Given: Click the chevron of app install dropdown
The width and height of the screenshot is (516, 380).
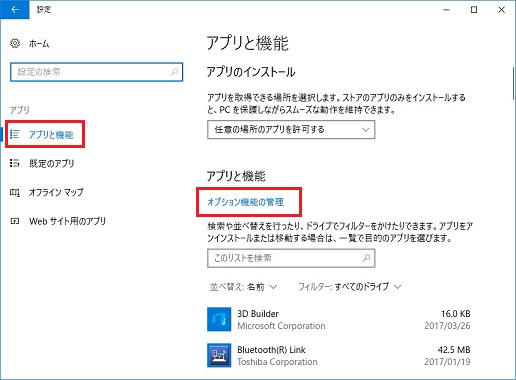Looking at the screenshot, I should tap(366, 129).
